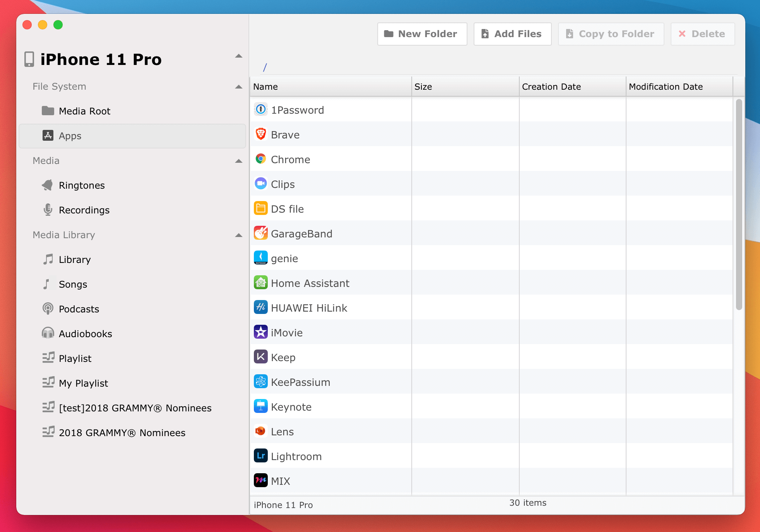Image resolution: width=760 pixels, height=532 pixels.
Task: Select the MIX app icon
Action: 261,481
